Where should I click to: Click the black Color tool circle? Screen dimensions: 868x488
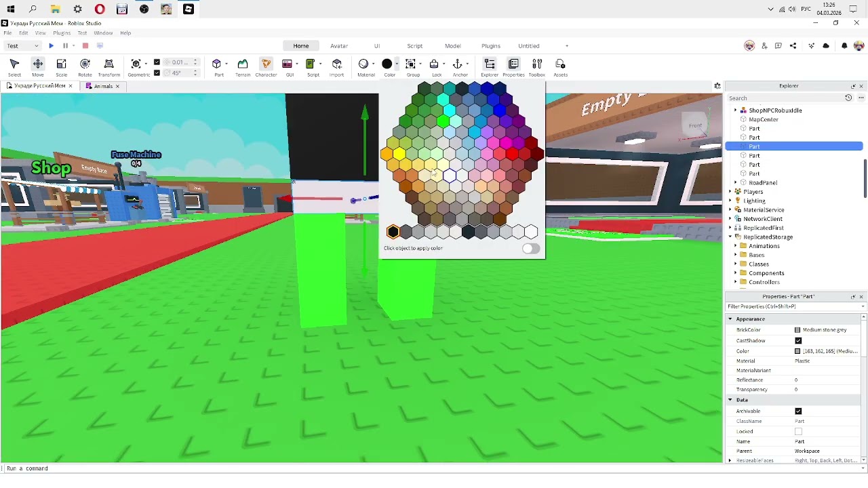point(387,64)
